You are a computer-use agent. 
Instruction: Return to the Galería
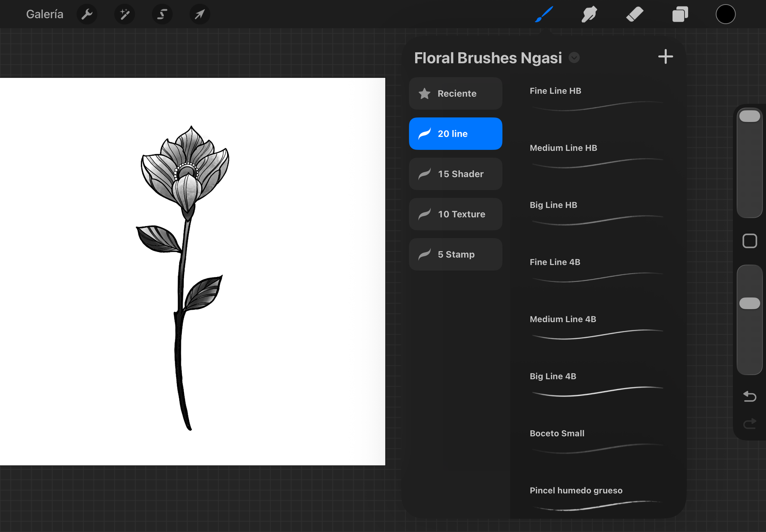(x=45, y=14)
